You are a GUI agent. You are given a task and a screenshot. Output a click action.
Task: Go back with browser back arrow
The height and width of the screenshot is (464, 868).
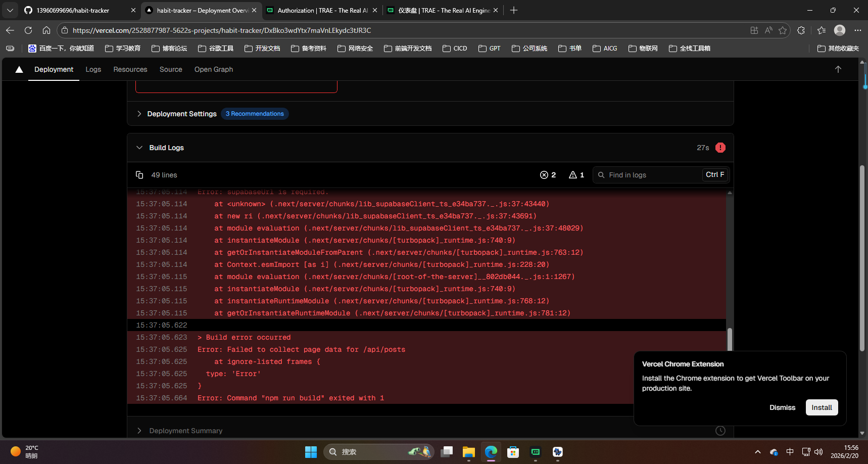(10, 30)
